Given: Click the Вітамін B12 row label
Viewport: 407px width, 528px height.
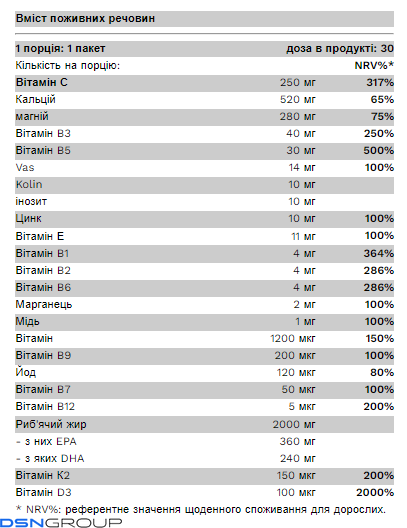Looking at the screenshot, I should (45, 406).
